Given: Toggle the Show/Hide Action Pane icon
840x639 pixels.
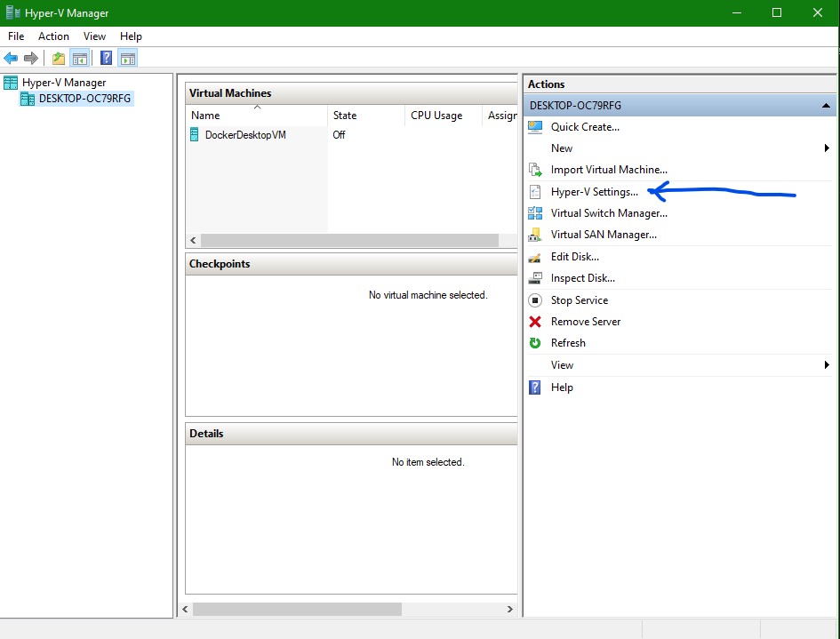Looking at the screenshot, I should point(127,59).
